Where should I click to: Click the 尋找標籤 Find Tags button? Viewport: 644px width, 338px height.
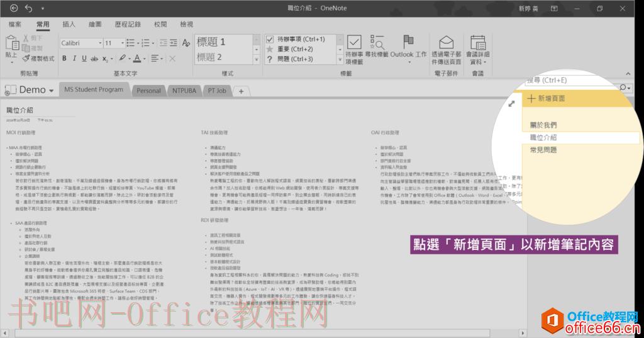[x=377, y=47]
